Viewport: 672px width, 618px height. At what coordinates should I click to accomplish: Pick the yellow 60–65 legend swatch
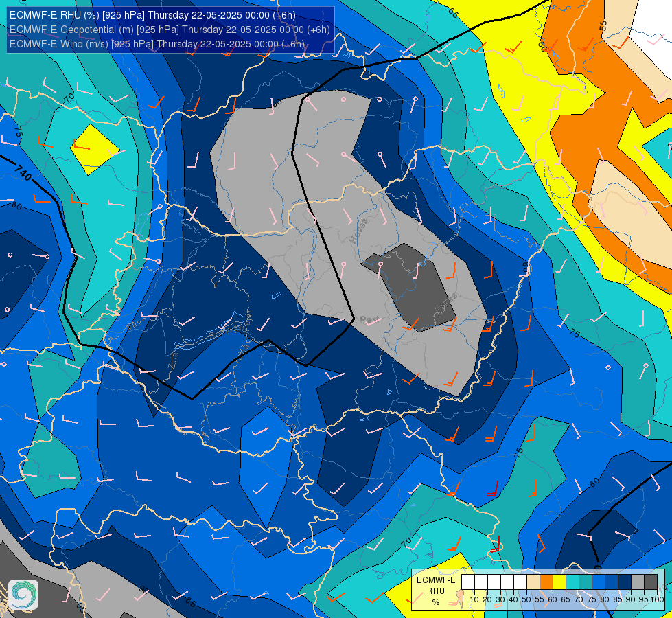click(559, 582)
